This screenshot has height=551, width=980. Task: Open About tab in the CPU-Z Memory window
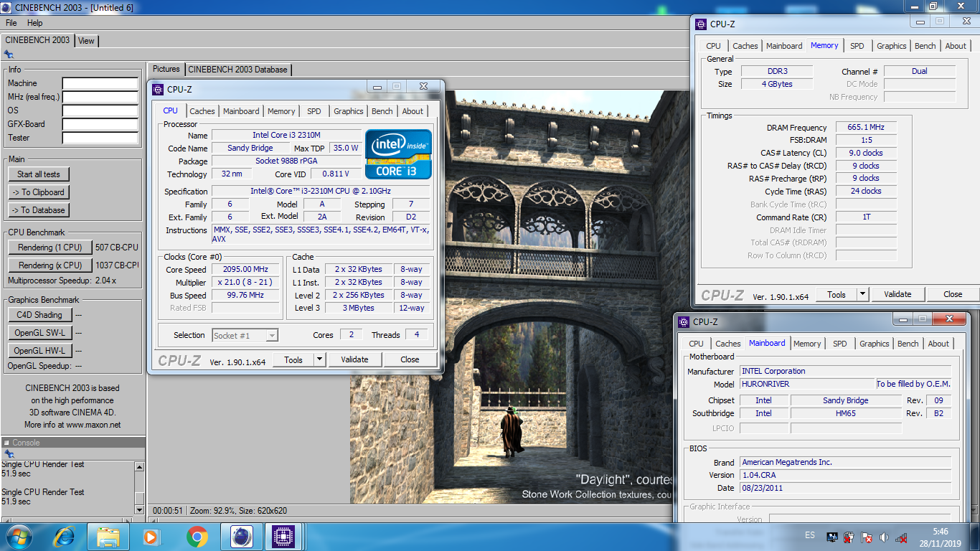click(956, 46)
